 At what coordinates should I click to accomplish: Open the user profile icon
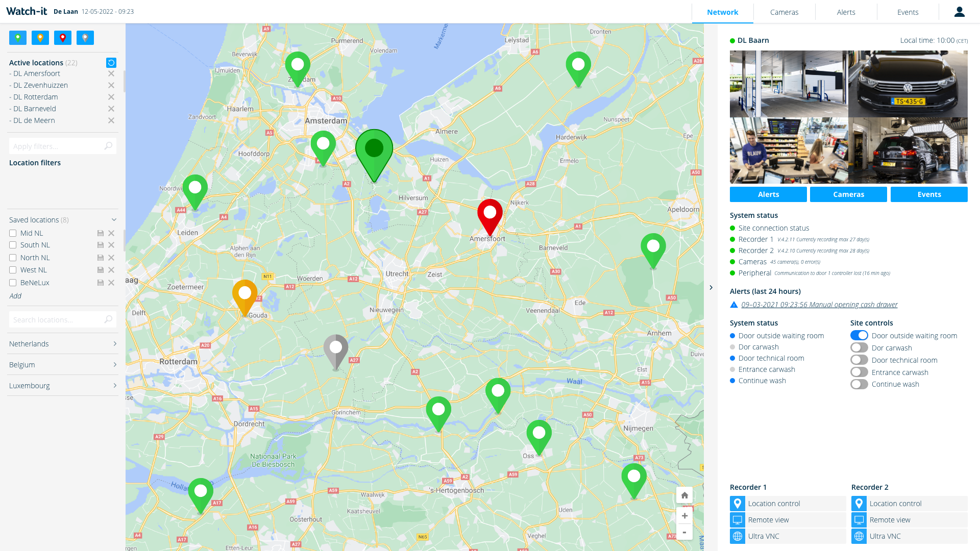click(x=959, y=12)
